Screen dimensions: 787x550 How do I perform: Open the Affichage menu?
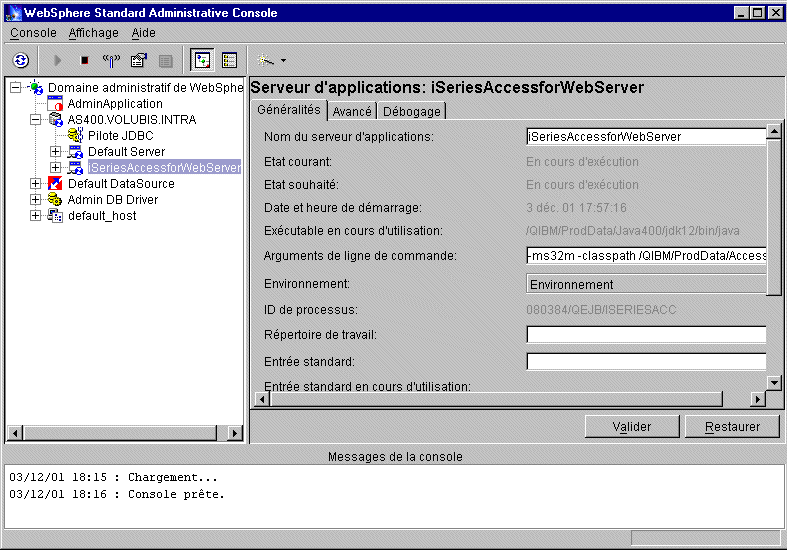tap(93, 33)
